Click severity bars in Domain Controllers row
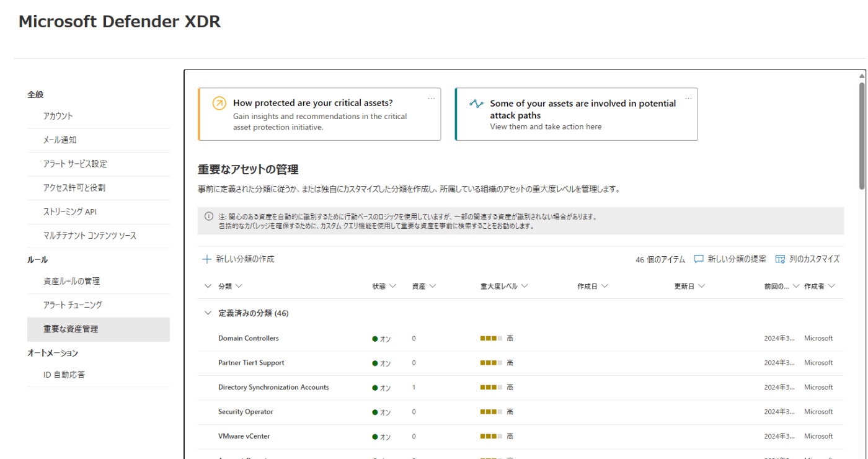The height and width of the screenshot is (459, 868). coord(491,338)
